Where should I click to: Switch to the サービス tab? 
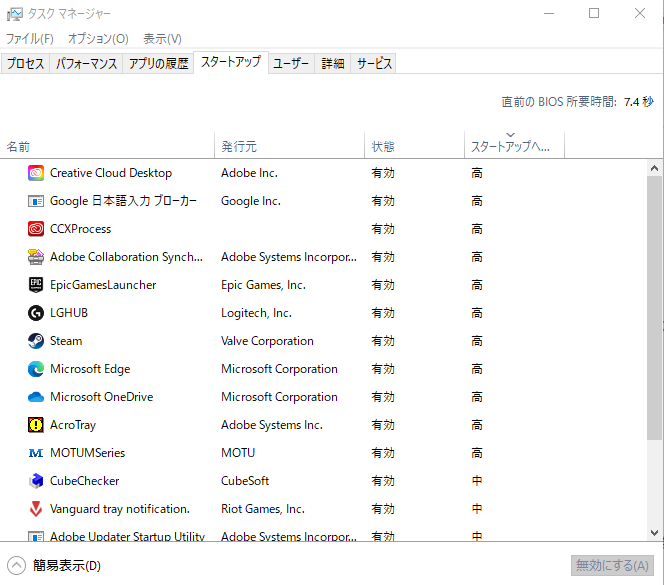374,64
